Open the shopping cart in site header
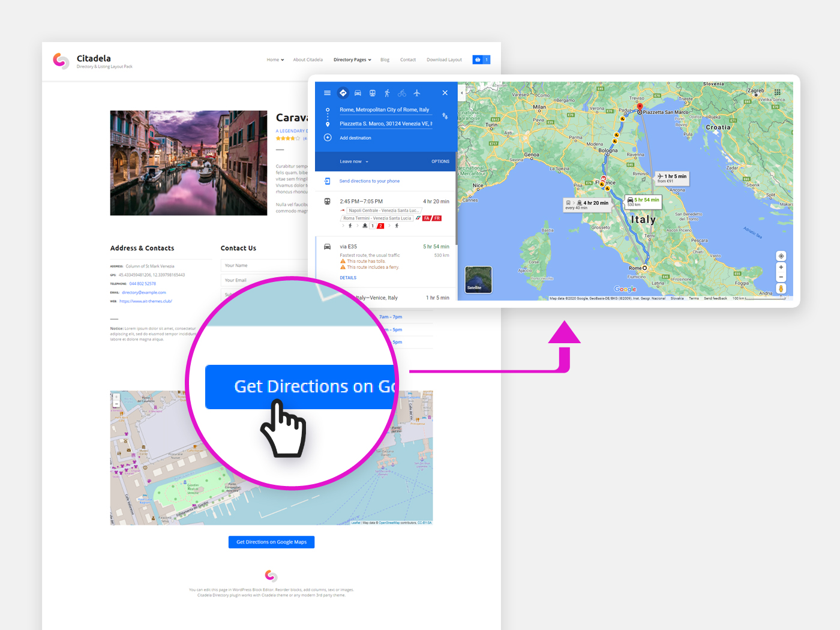840x630 pixels. click(481, 59)
